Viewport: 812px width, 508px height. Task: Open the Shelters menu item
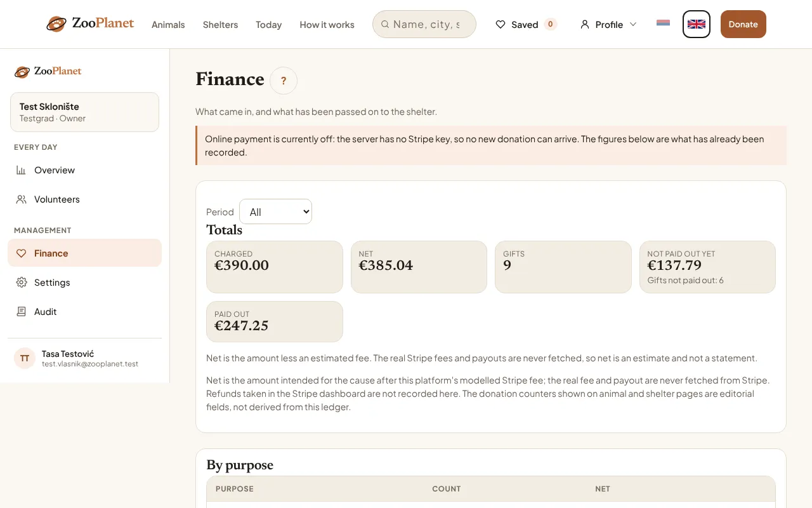(220, 25)
